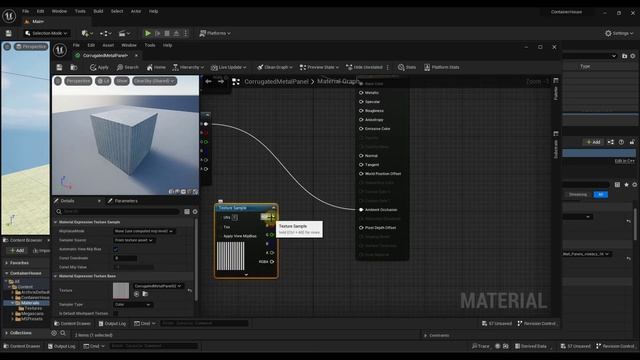640x360 pixels.
Task: Toggle Is Default Meshpaint Texture checkbox
Action: (116, 313)
